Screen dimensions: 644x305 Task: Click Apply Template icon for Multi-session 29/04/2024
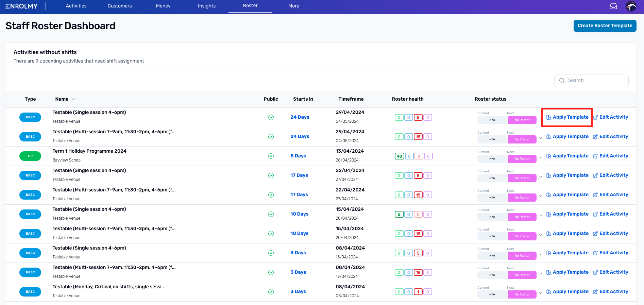pos(549,137)
